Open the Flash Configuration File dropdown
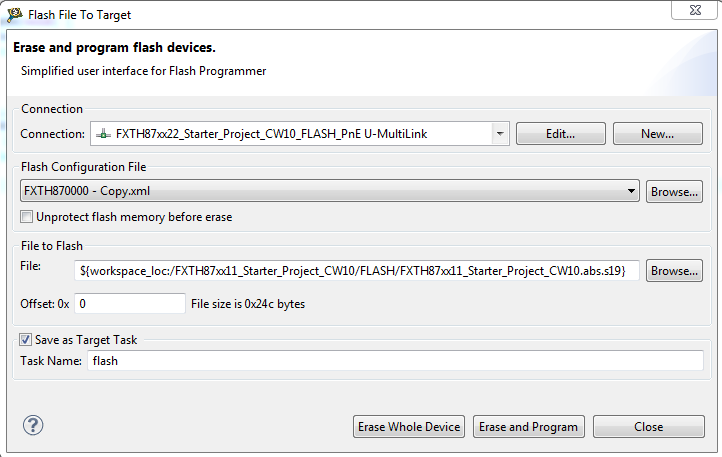The image size is (722, 457). point(631,191)
